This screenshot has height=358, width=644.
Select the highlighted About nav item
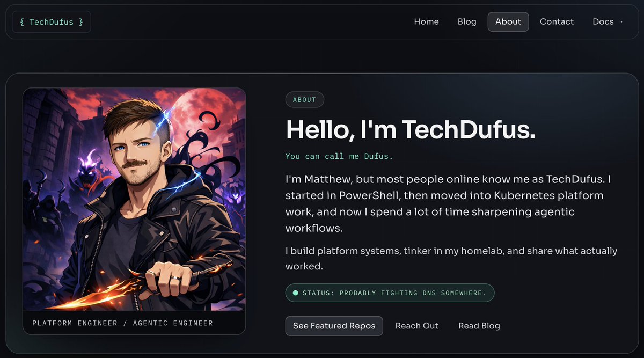[x=508, y=21]
